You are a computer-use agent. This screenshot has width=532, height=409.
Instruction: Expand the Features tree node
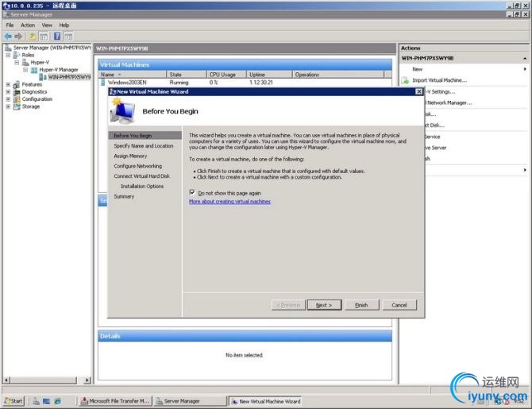point(8,84)
